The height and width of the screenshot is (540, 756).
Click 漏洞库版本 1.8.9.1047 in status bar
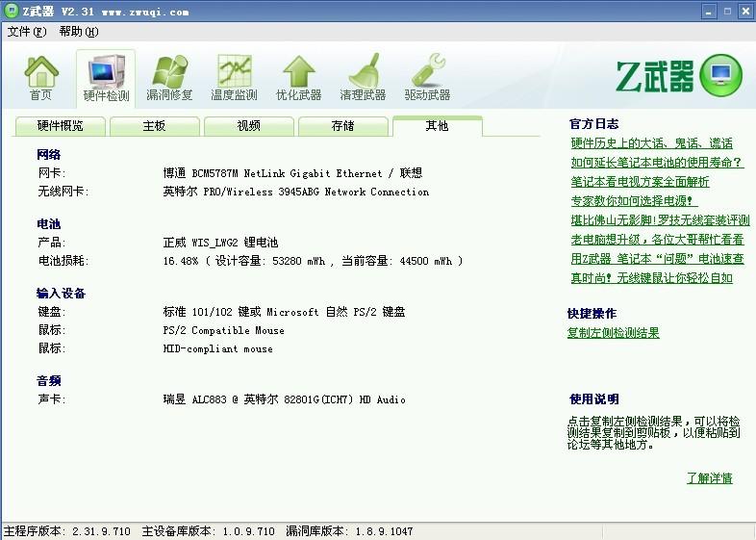coord(349,531)
